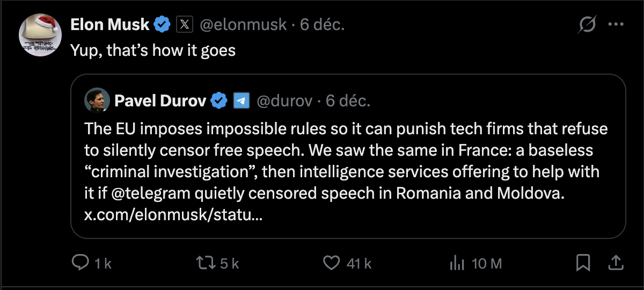This screenshot has height=290, width=644.
Task: Open the tweet's 6 déc. timestamp
Action: point(322,24)
